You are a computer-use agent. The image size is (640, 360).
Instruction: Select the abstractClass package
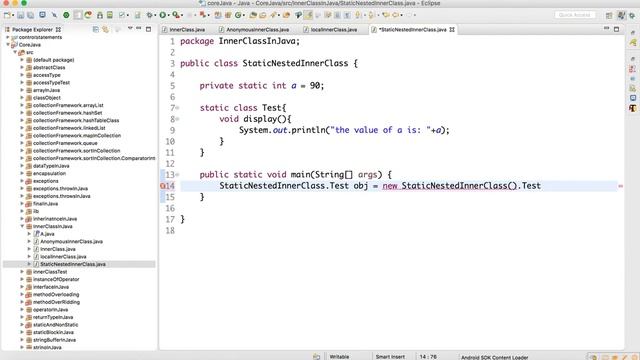pyautogui.click(x=49, y=67)
